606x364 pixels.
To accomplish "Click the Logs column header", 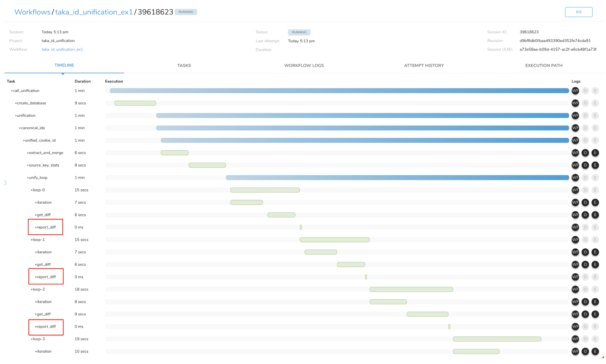I will (x=576, y=81).
